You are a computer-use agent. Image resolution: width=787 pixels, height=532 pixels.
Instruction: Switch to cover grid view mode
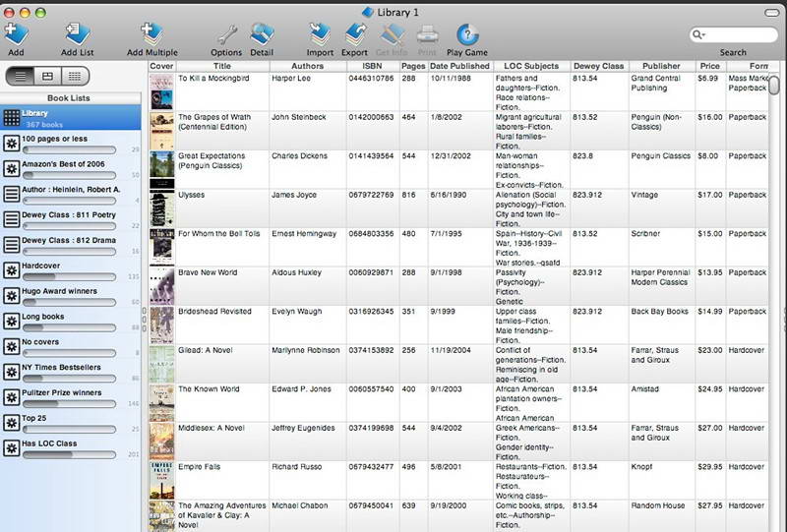point(75,77)
